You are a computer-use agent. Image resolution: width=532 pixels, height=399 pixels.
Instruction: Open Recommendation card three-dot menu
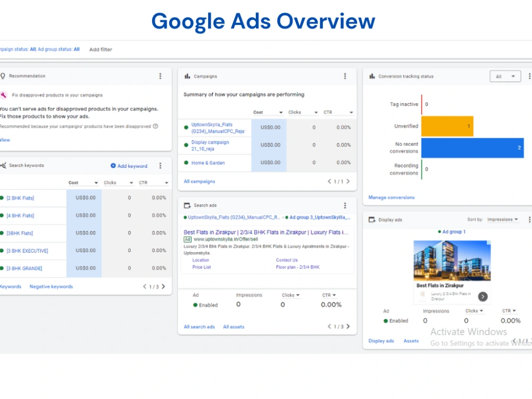161,76
